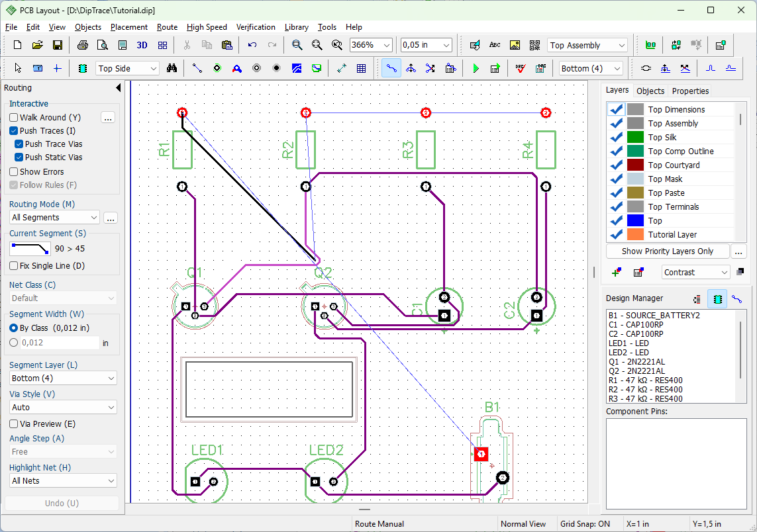Select the Place Dimension tool
The height and width of the screenshot is (532, 757).
tap(341, 68)
